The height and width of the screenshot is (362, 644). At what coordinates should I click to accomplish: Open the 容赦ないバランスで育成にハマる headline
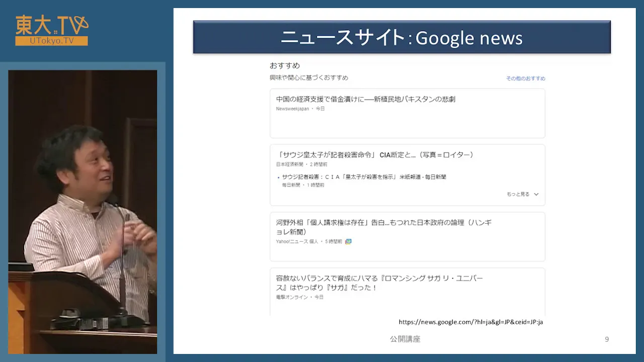pos(379,283)
